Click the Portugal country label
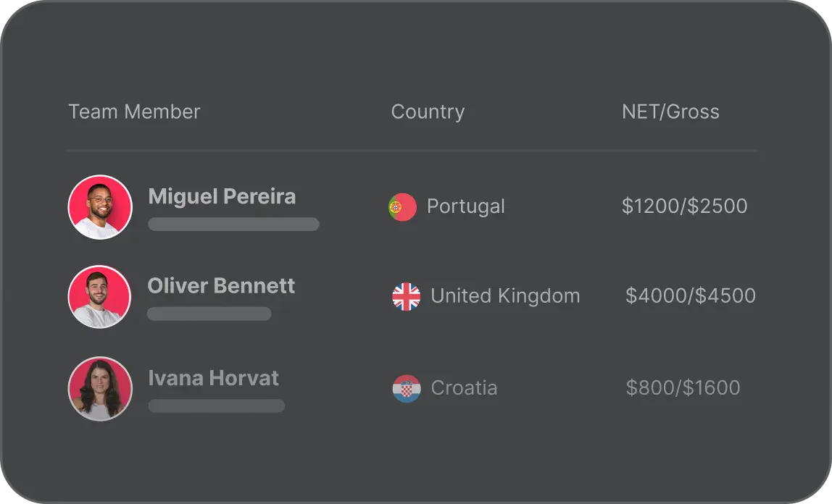 coord(465,206)
